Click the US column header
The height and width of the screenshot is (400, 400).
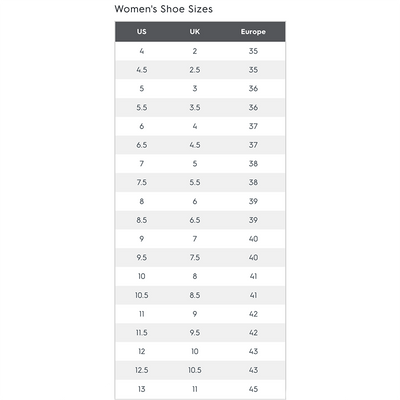[x=142, y=32]
